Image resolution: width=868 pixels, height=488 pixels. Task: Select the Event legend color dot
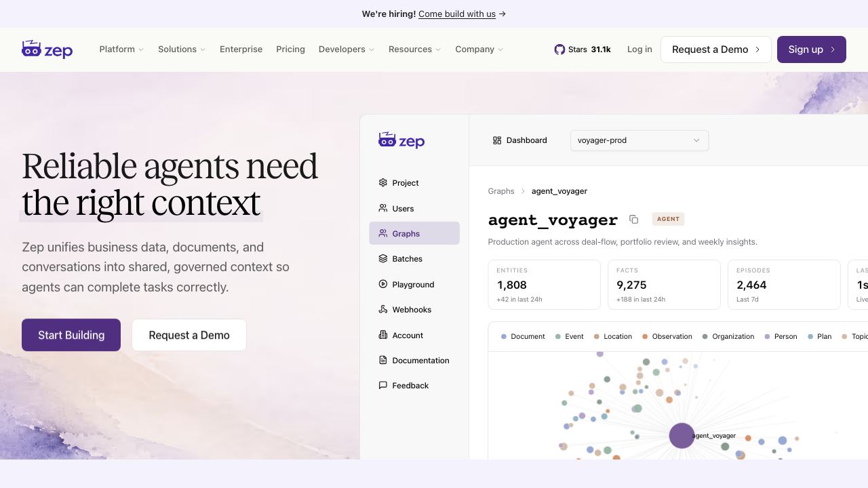(558, 336)
